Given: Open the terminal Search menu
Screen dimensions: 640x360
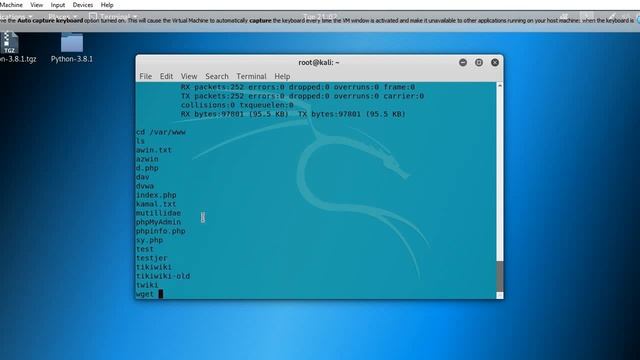Looking at the screenshot, I should pos(217,76).
